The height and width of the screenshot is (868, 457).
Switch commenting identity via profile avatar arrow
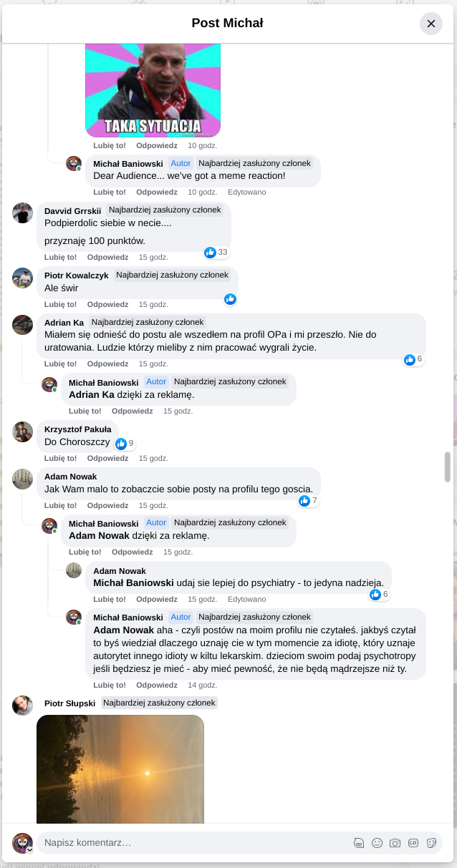[30, 849]
